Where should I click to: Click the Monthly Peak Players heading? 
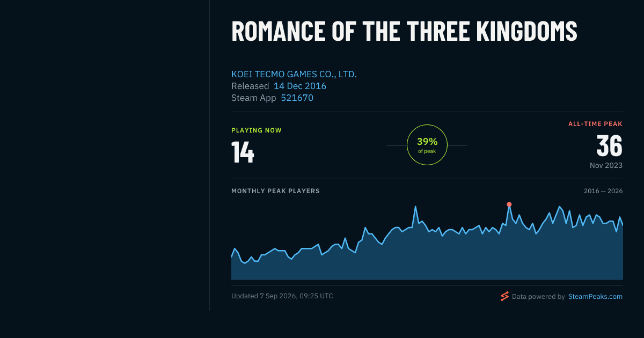pyautogui.click(x=275, y=191)
